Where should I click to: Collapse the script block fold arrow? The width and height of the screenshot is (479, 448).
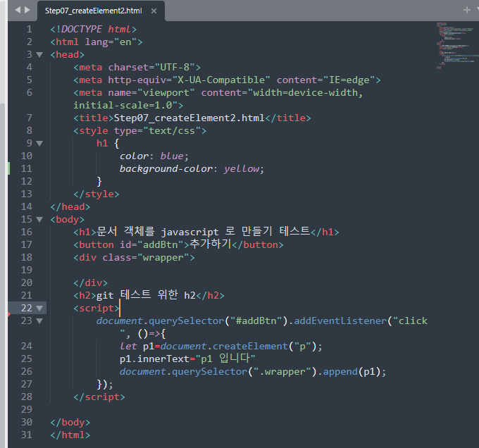[39, 308]
